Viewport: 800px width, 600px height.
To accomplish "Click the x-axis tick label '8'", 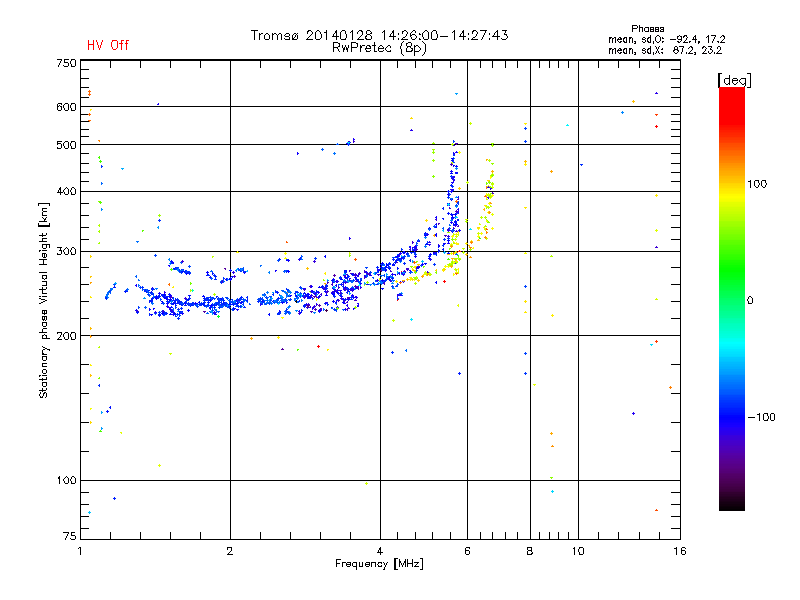I will pos(530,551).
